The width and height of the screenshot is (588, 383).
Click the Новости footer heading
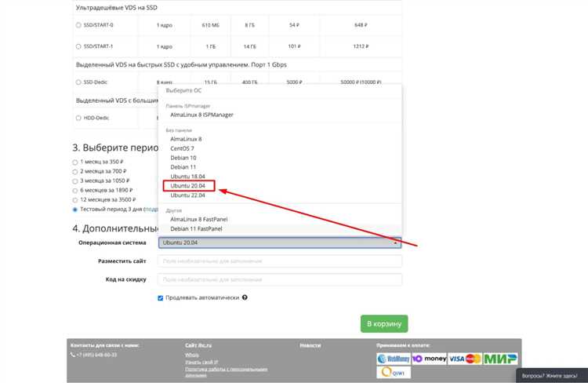pyautogui.click(x=310, y=345)
